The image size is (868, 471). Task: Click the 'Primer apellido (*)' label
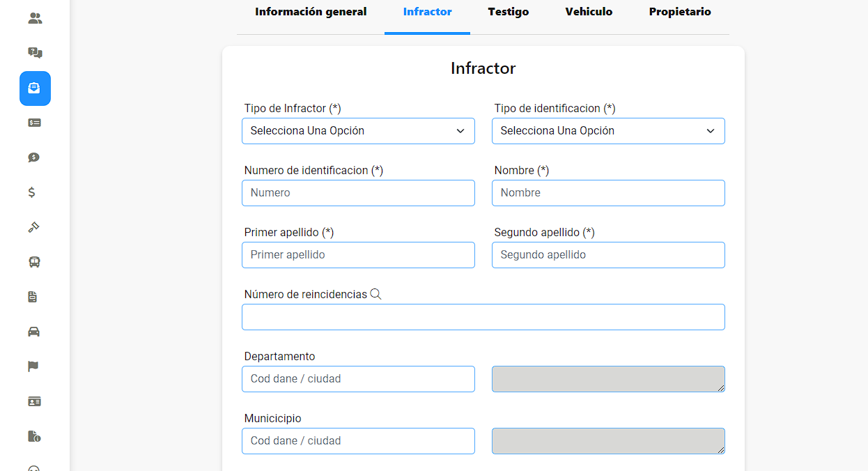coord(289,233)
